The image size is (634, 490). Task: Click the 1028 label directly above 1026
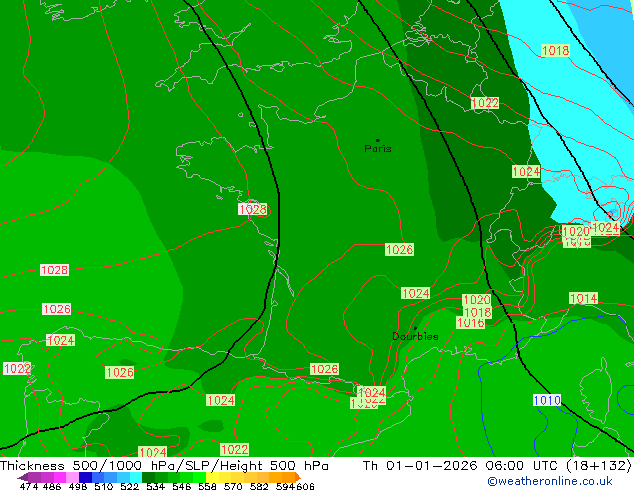coord(54,270)
